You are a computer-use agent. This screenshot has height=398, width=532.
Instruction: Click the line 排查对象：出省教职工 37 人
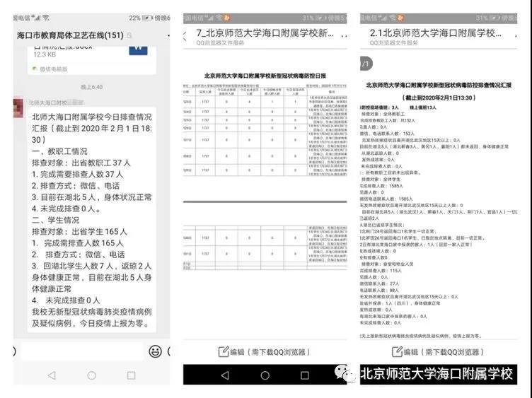(x=81, y=163)
